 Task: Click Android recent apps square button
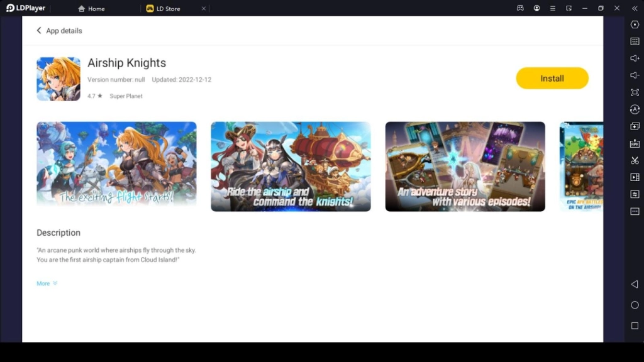click(635, 326)
